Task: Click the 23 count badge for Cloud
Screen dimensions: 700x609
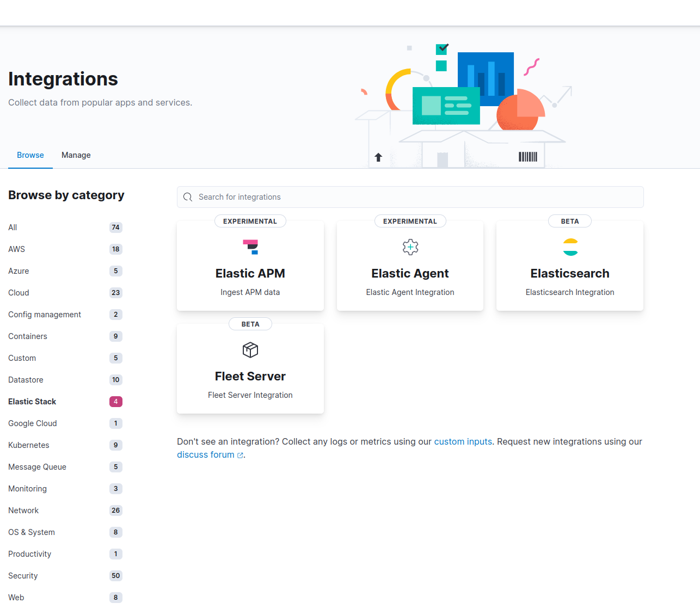Action: (115, 293)
